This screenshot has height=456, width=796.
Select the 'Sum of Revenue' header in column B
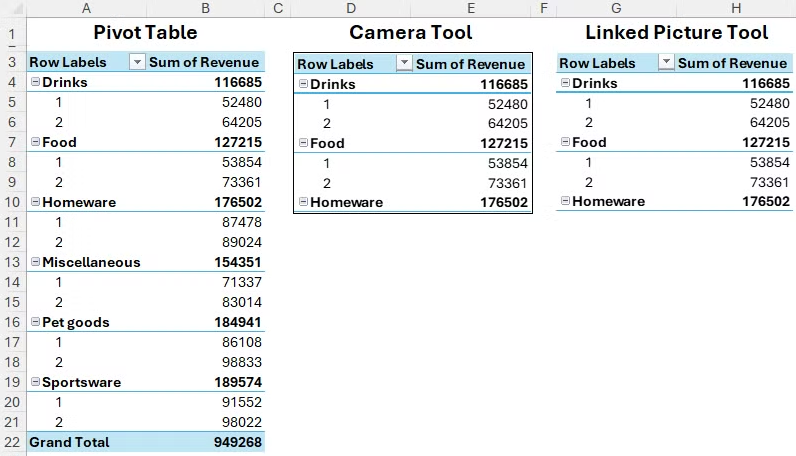click(x=206, y=62)
